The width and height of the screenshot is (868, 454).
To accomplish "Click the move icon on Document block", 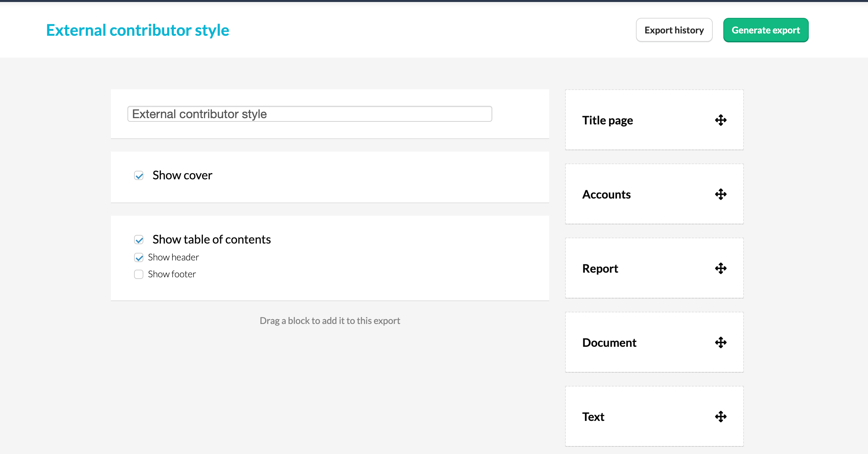I will coord(721,342).
